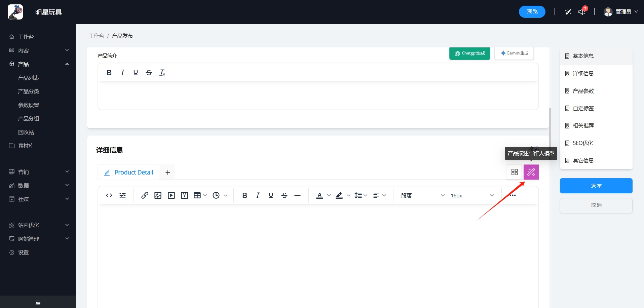644x308 pixels.
Task: Open source code view in editor
Action: tap(109, 195)
